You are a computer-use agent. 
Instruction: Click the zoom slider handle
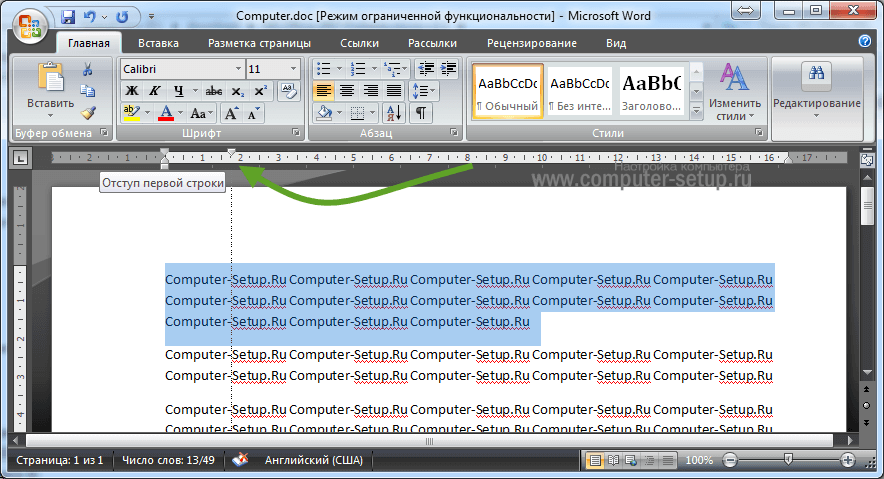788,460
